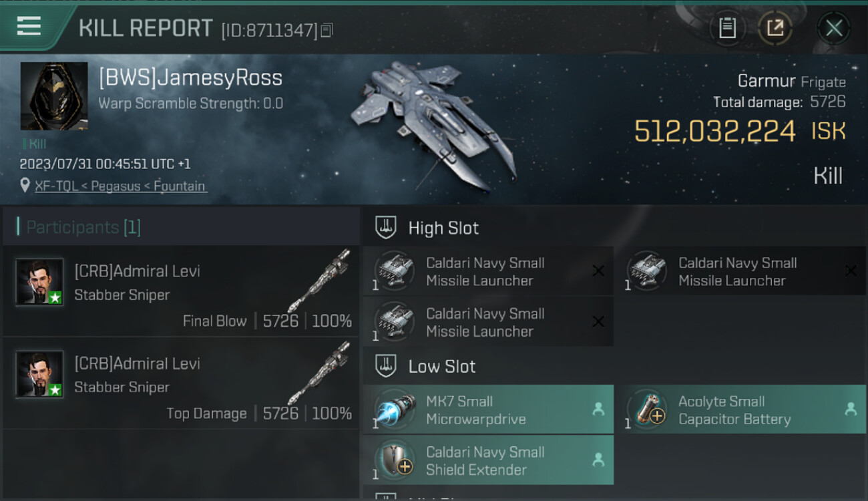Open XF-TQL < Pegasus < Fountain location link
Image resolution: width=868 pixels, height=501 pixels.
click(121, 186)
